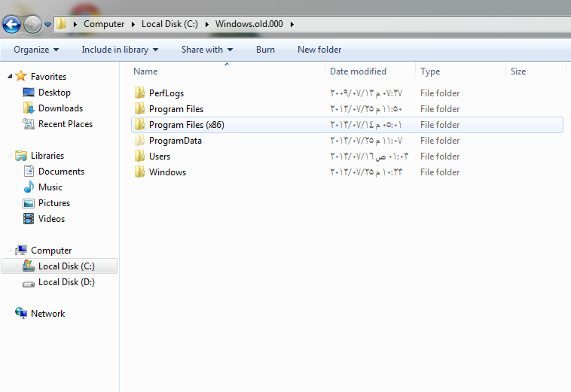Open the Pictures library
This screenshot has height=392, width=571.
pyautogui.click(x=54, y=203)
